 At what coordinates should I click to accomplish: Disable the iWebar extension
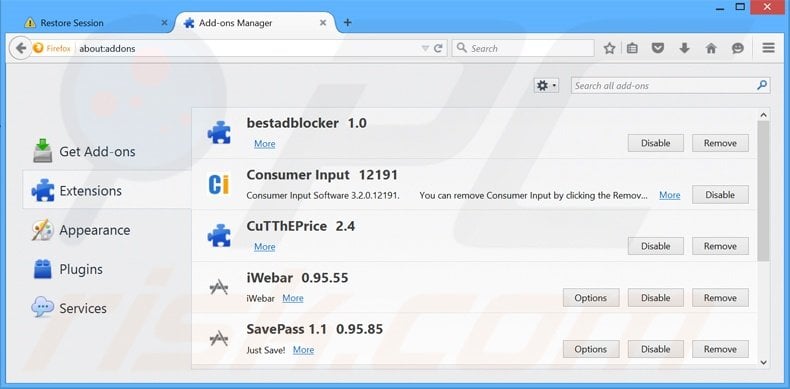click(x=655, y=298)
